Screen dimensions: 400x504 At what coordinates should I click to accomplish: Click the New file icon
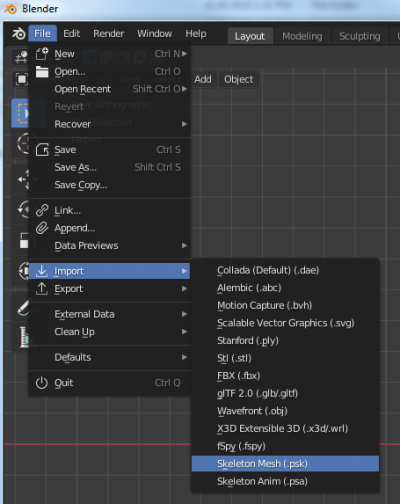coord(42,54)
